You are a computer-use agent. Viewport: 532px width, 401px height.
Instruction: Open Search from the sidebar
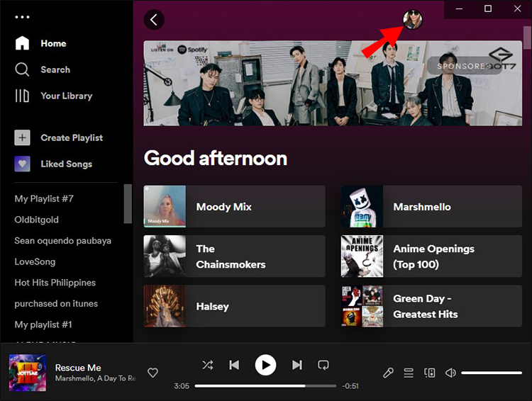point(43,69)
